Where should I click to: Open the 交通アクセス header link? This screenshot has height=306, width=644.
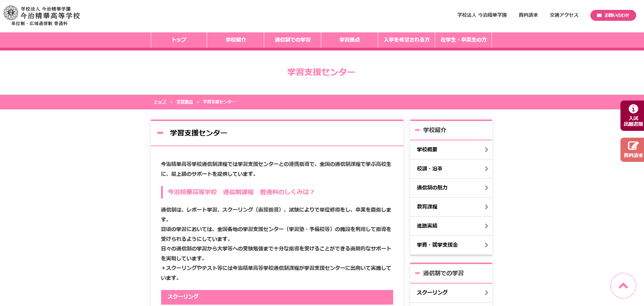point(564,15)
